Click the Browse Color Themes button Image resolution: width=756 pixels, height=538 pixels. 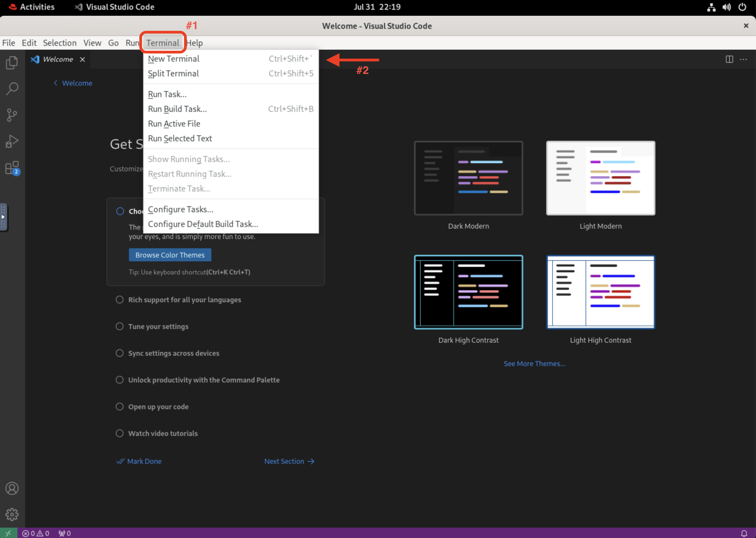(x=170, y=255)
